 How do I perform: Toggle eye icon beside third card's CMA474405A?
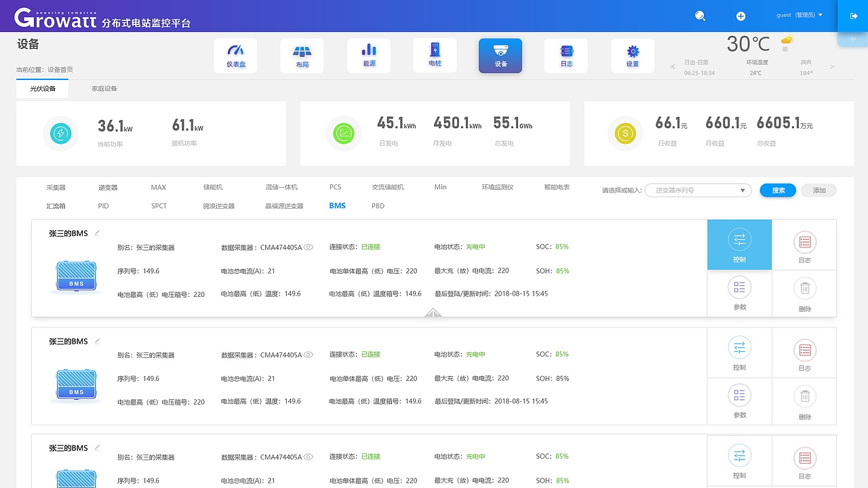pos(309,457)
